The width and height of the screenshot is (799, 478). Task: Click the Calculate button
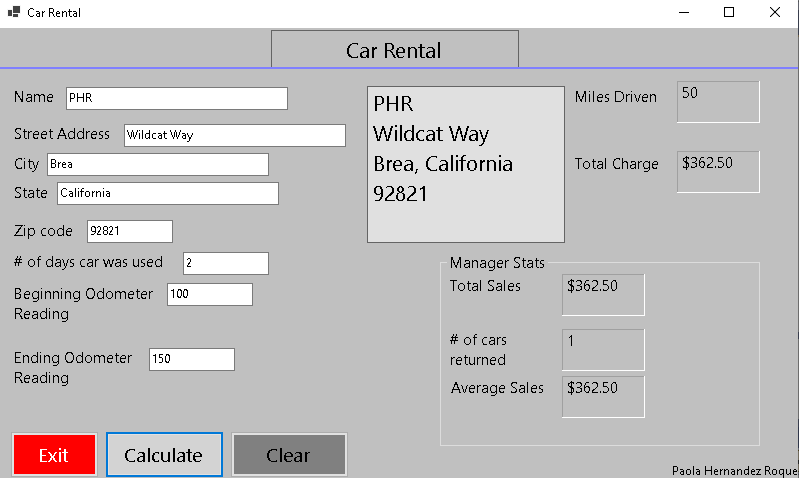point(163,455)
